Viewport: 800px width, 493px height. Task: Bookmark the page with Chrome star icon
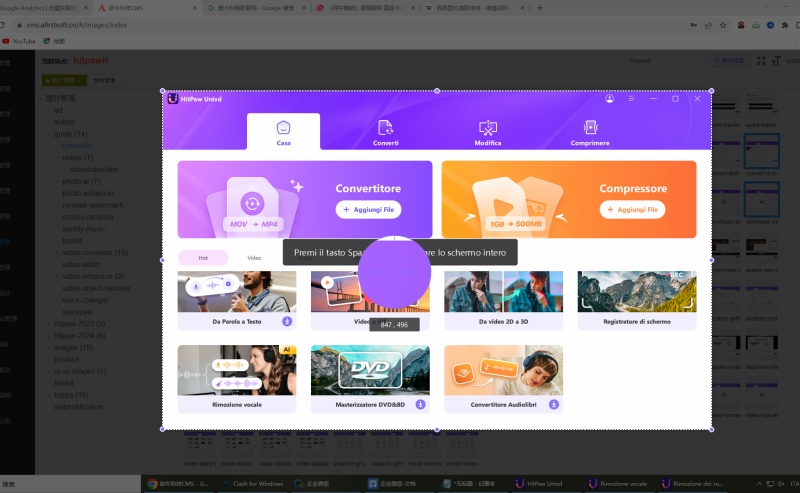(x=723, y=25)
